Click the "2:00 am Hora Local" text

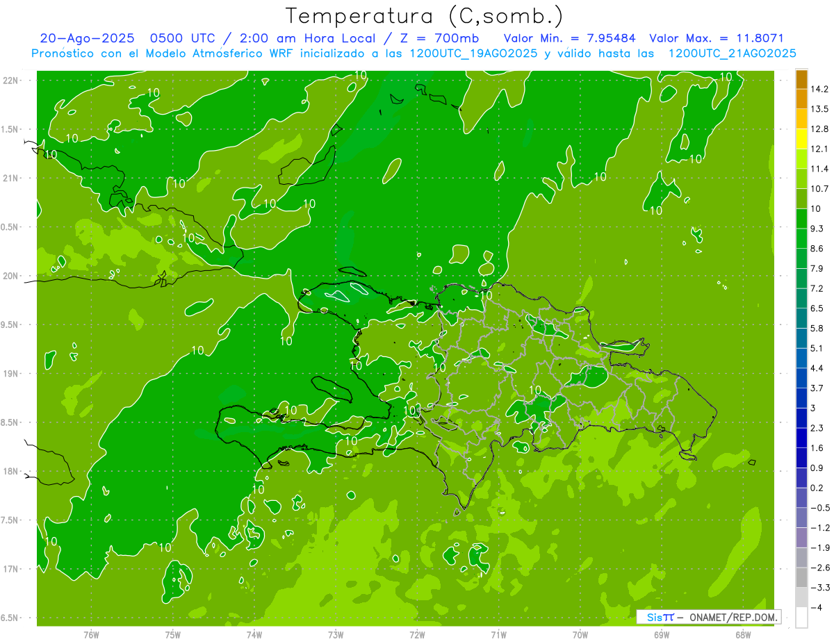pyautogui.click(x=306, y=39)
